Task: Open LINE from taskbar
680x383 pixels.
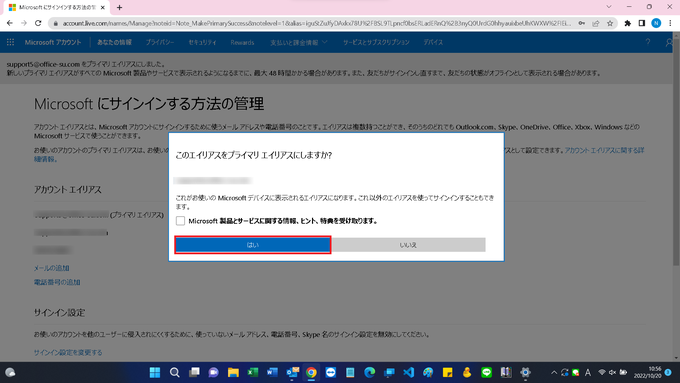Action: point(487,372)
